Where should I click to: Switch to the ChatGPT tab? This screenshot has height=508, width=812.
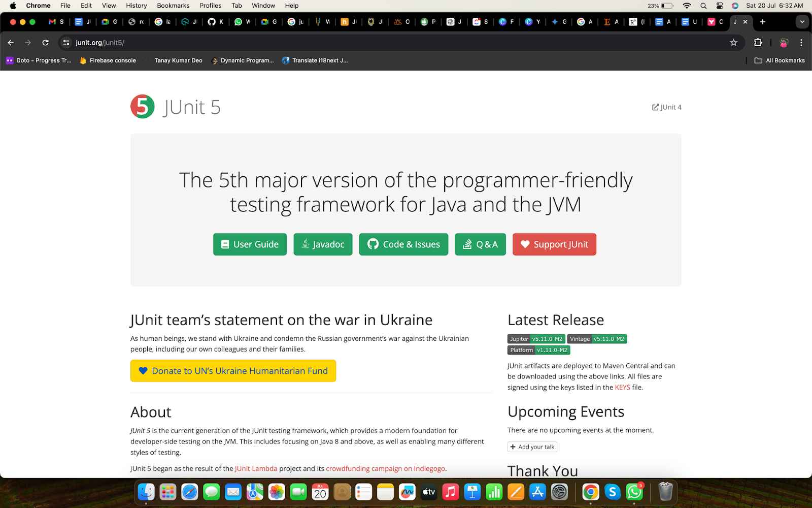[x=454, y=22]
